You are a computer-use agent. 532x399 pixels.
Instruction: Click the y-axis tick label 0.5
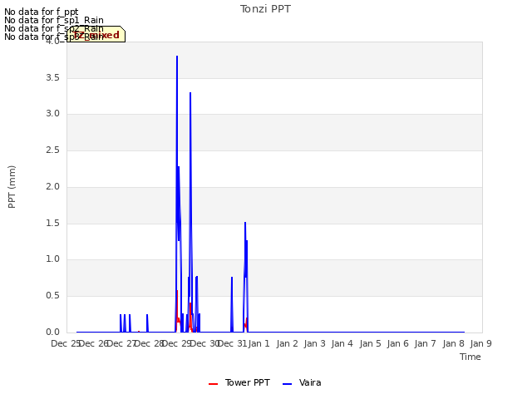pos(52,296)
